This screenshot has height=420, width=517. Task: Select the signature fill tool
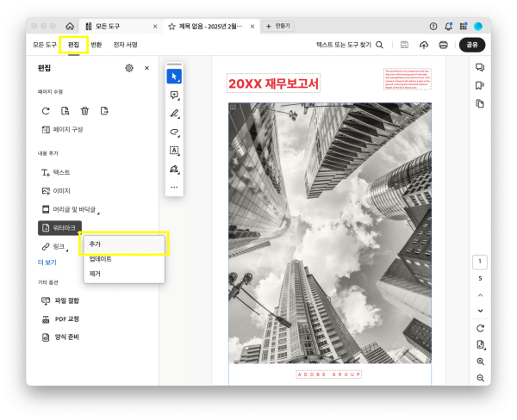click(x=174, y=169)
